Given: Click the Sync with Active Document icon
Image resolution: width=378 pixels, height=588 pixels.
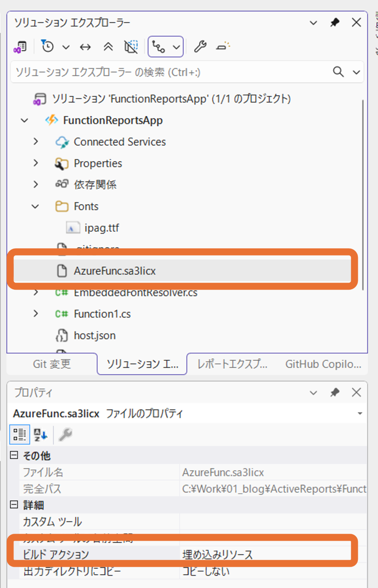Looking at the screenshot, I should click(85, 47).
